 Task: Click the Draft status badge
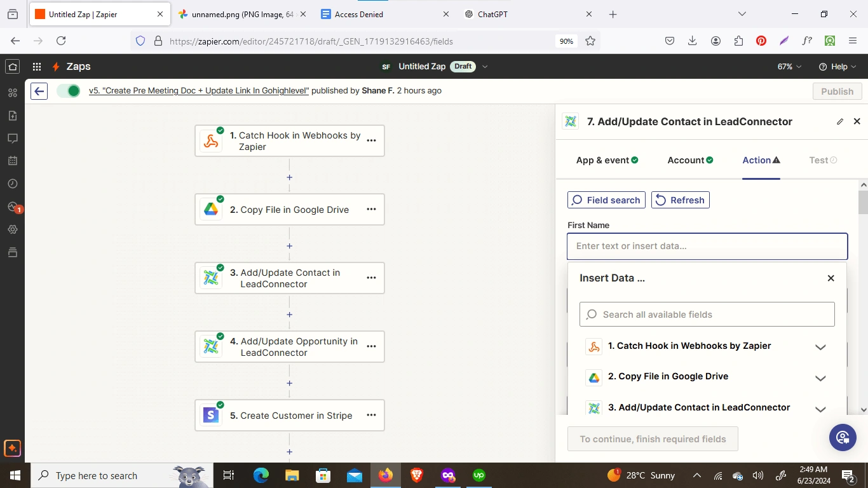463,67
